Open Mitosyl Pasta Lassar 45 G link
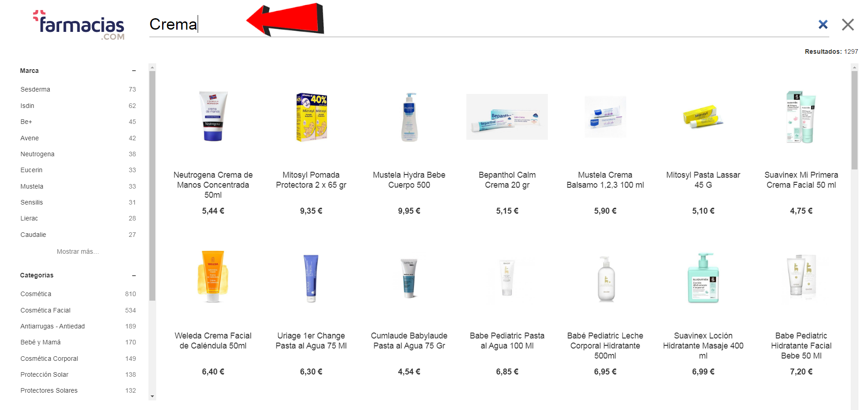 click(703, 180)
